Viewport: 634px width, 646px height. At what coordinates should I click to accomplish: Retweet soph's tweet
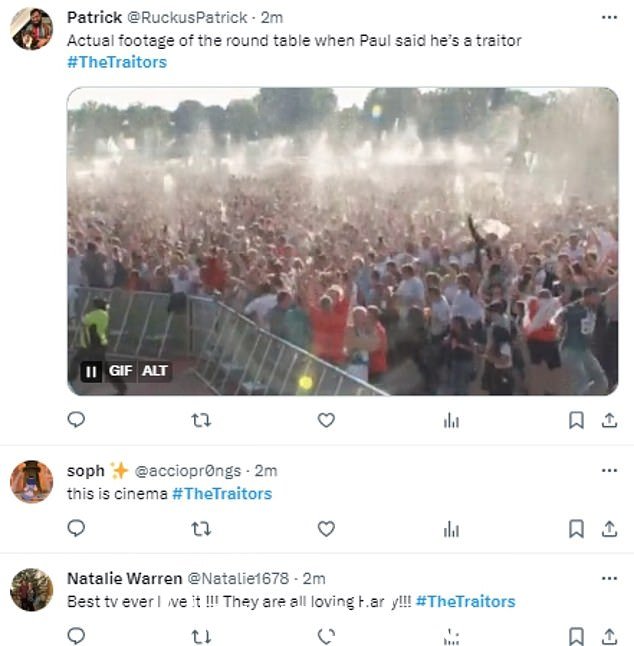point(201,529)
